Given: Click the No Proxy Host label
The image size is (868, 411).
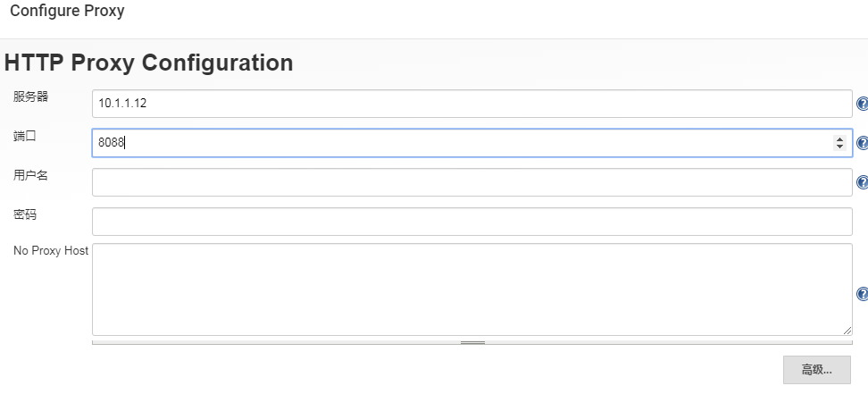Looking at the screenshot, I should pyautogui.click(x=51, y=251).
